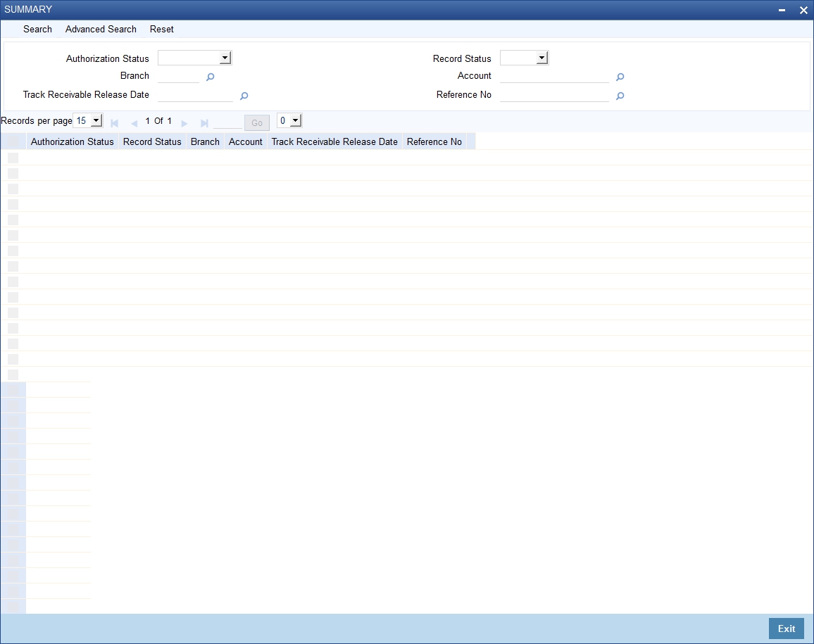Tick the first row checkbox in results
Viewport: 814px width, 644px height.
click(x=13, y=158)
